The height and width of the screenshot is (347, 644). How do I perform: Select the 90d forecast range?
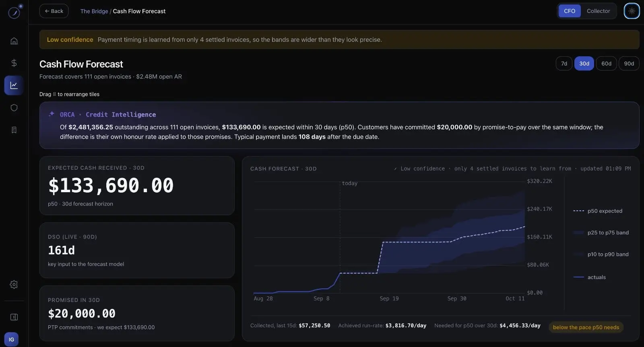[x=629, y=64]
